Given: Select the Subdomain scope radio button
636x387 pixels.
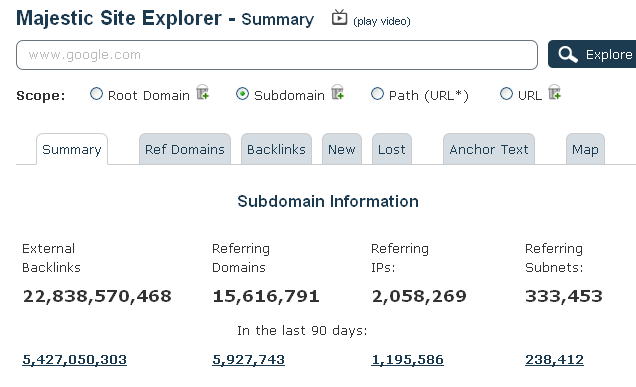Looking at the screenshot, I should 242,94.
